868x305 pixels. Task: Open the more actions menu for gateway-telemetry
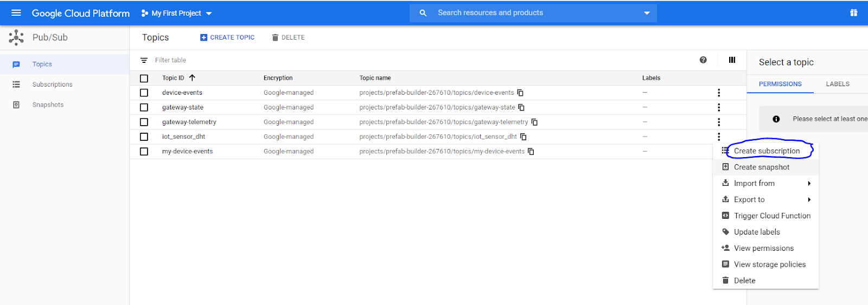click(719, 122)
